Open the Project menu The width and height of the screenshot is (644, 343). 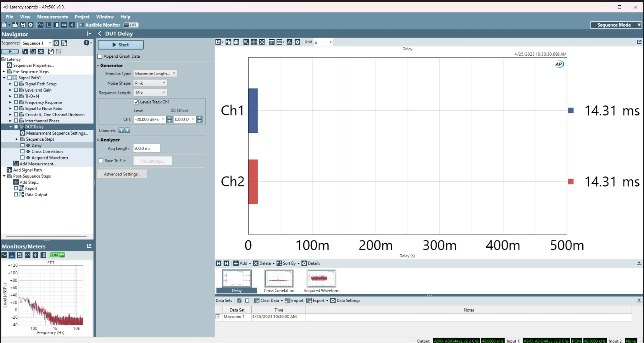point(82,17)
